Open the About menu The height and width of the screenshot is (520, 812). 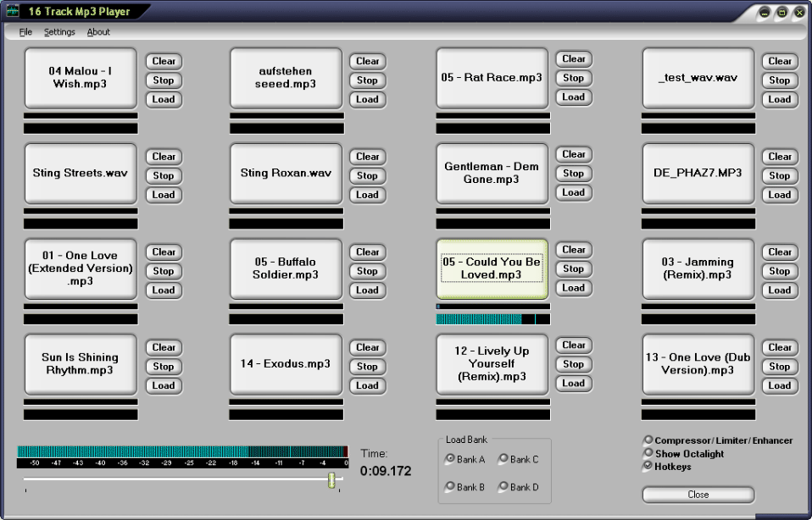[x=98, y=31]
